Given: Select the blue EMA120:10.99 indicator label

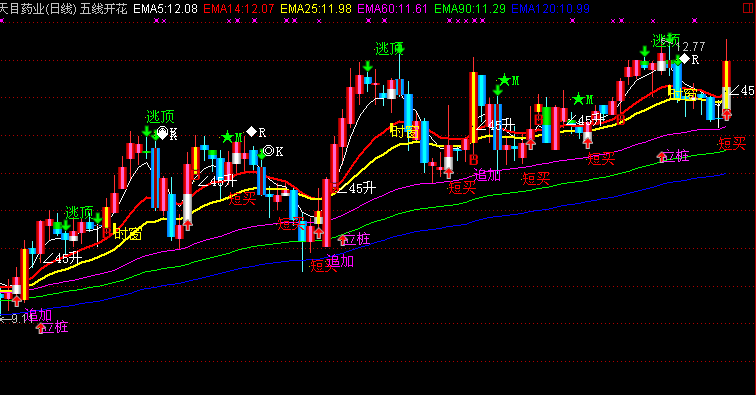Looking at the screenshot, I should (x=550, y=9).
